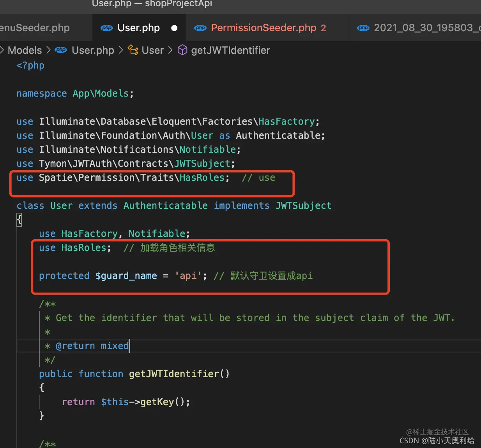
Task: Click the class User declaration name
Action: click(61, 206)
